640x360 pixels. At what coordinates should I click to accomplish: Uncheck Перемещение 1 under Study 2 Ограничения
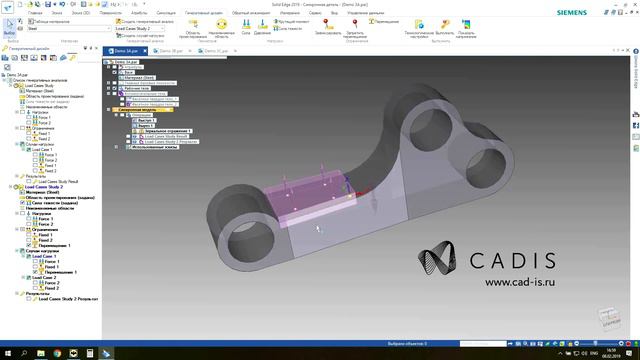click(29, 245)
